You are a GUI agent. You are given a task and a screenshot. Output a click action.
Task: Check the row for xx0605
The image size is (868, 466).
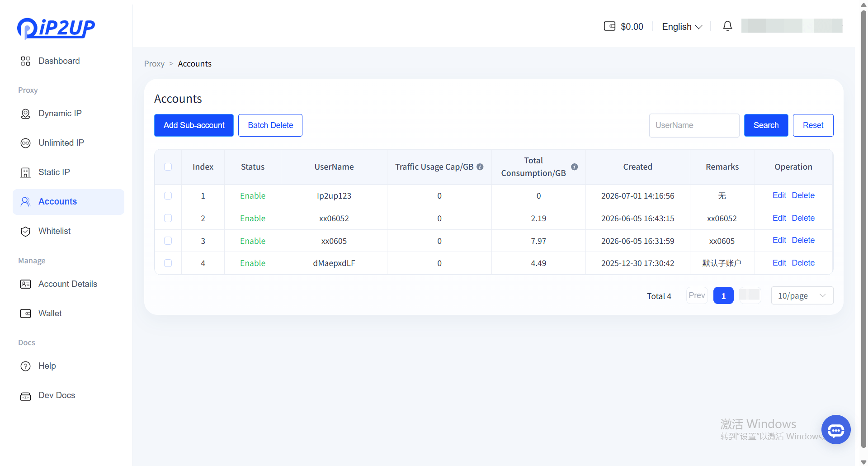[168, 241]
